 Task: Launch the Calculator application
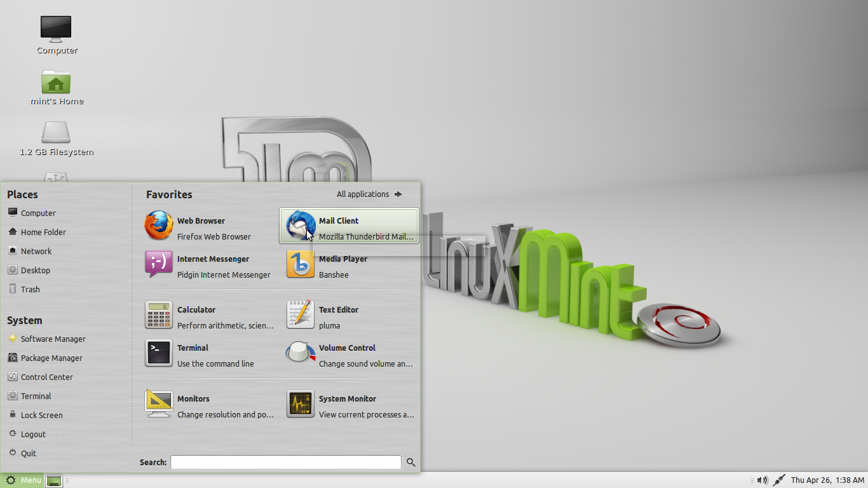click(x=197, y=316)
